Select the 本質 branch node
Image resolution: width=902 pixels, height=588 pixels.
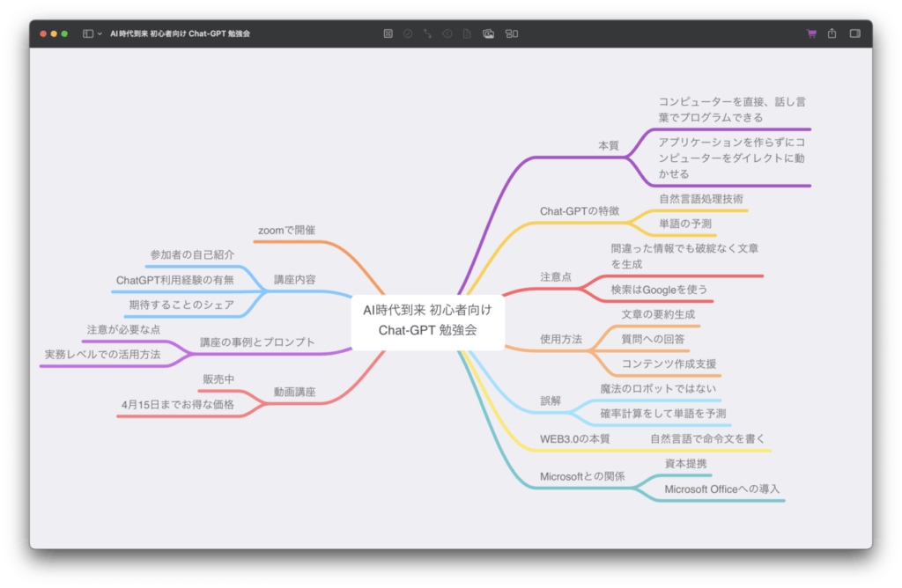[x=608, y=145]
